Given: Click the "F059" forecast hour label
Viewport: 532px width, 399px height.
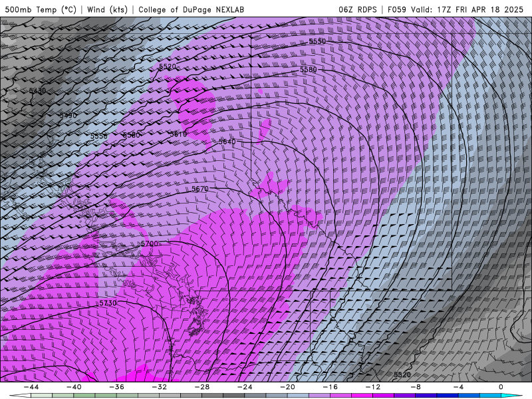Looking at the screenshot, I should click(x=396, y=9).
